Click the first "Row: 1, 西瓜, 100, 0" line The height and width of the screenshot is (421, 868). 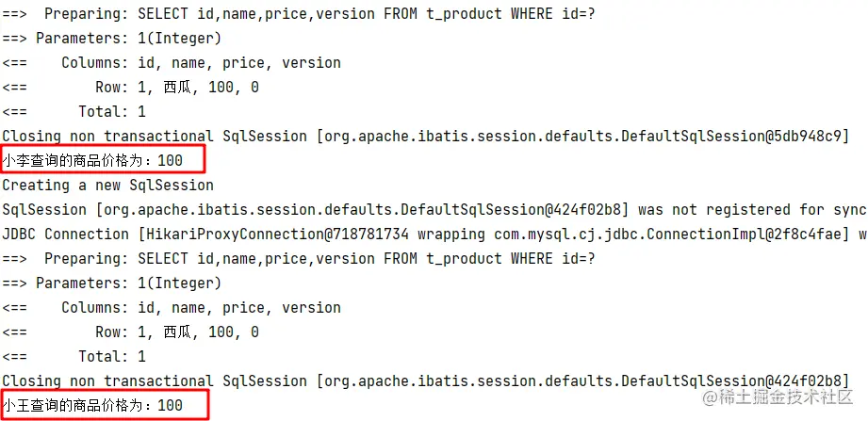[177, 88]
